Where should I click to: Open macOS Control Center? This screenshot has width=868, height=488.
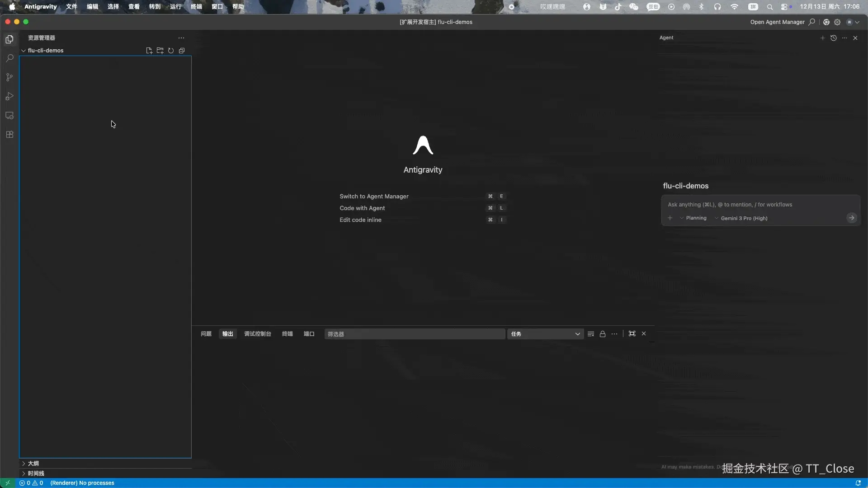(x=785, y=7)
